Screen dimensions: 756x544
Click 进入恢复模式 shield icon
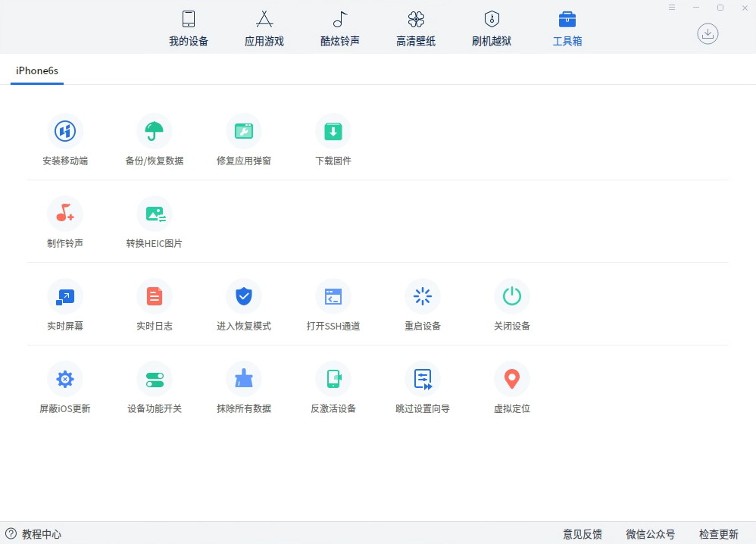244,297
